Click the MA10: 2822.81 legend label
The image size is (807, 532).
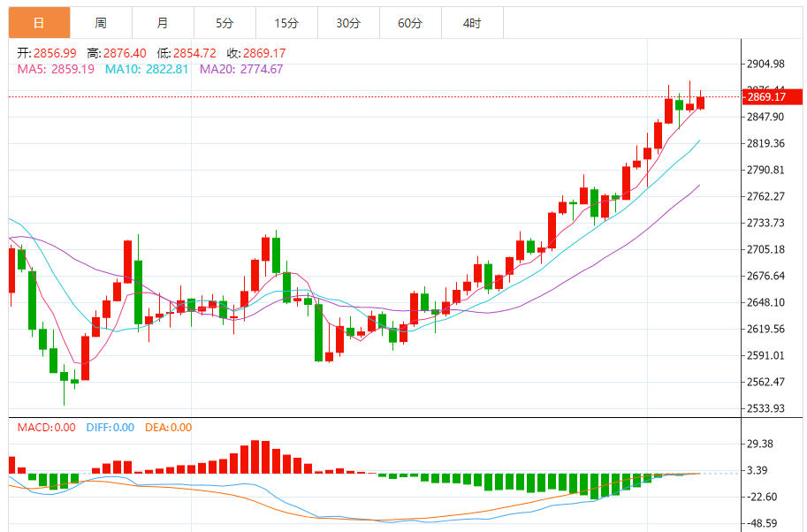point(147,69)
